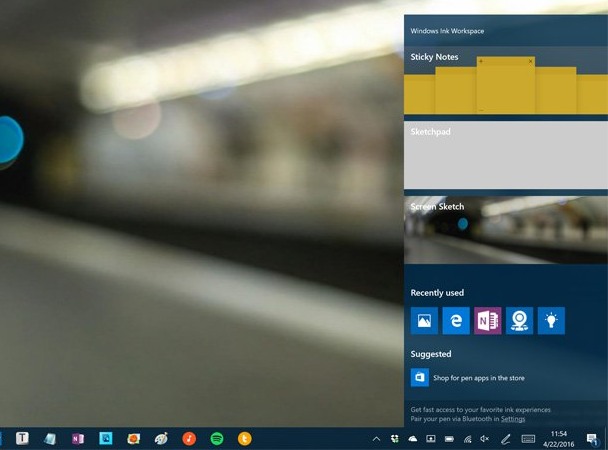Viewport: 608px width, 450px height.
Task: Open Photos from Recently used
Action: (424, 320)
